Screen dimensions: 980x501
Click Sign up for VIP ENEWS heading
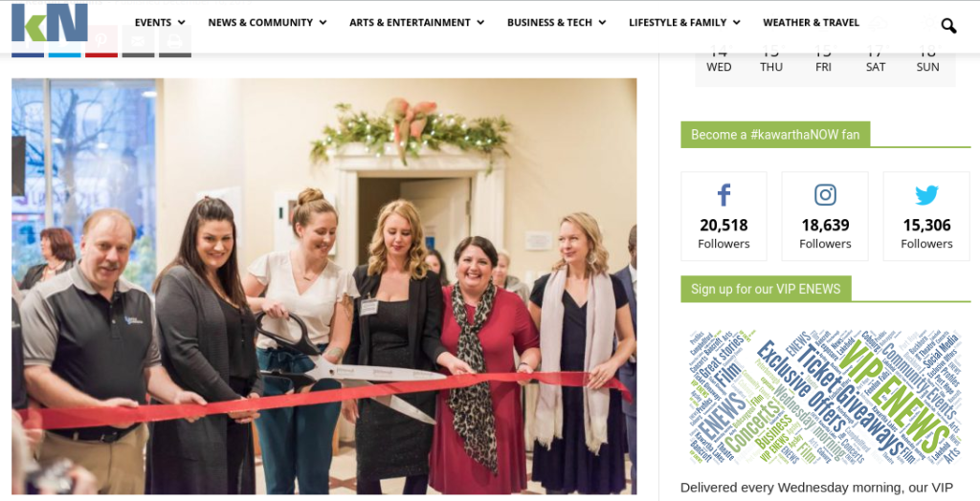(766, 290)
